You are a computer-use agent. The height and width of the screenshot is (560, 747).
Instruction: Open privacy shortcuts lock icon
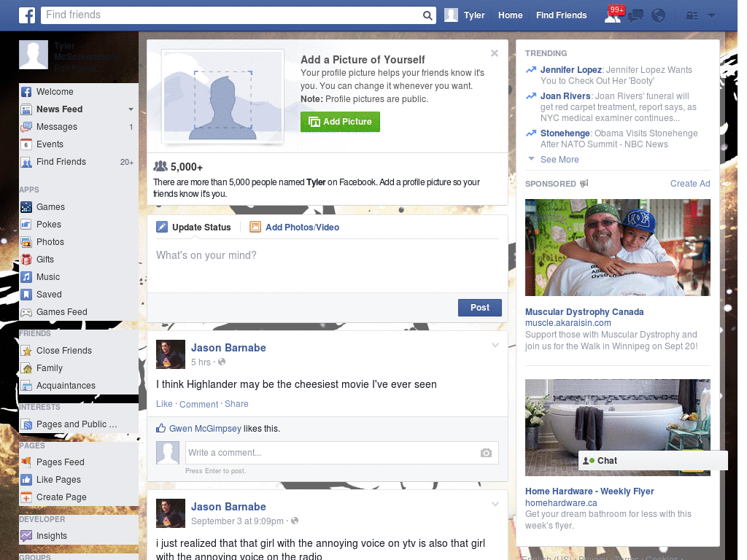(692, 16)
